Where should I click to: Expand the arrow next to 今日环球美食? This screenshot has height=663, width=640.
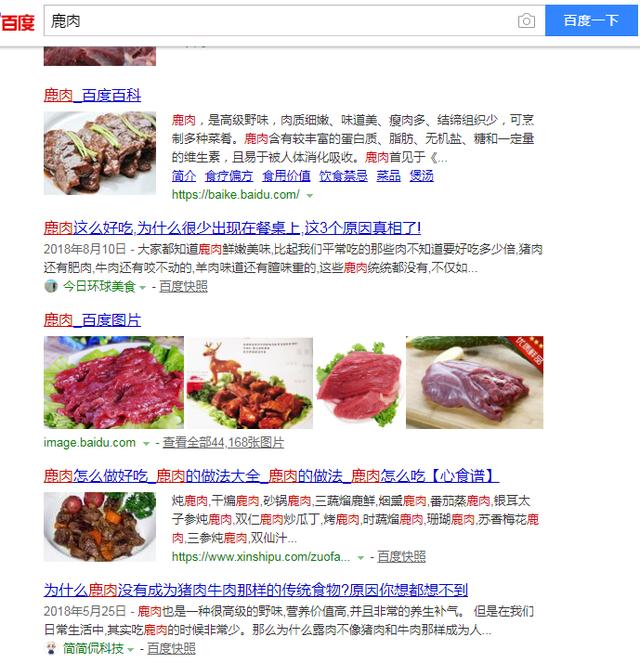(x=142, y=288)
